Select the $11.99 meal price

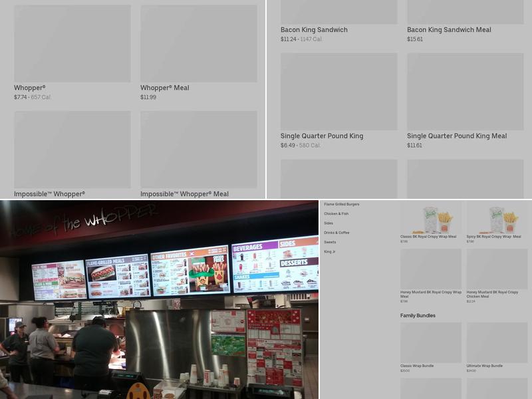148,97
